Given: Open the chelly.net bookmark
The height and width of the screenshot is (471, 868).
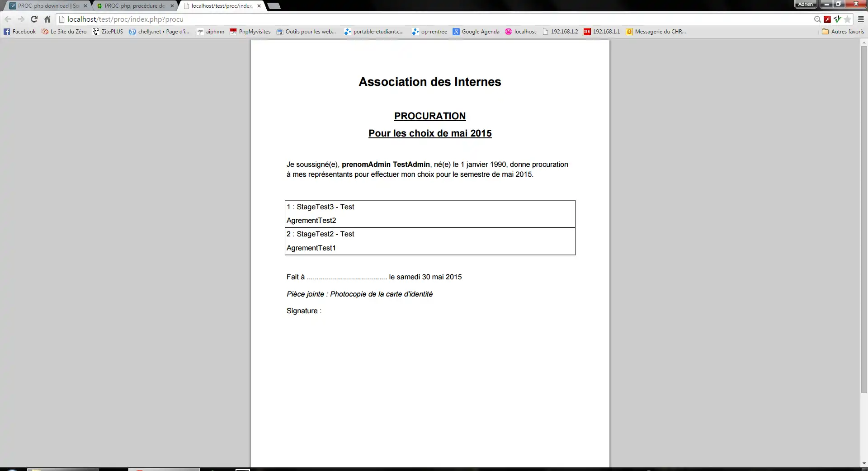Looking at the screenshot, I should click(159, 32).
